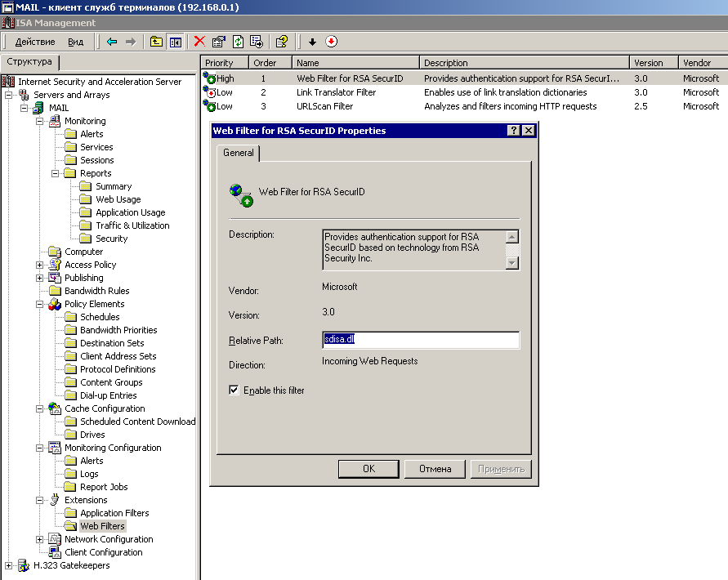This screenshot has height=580, width=728.
Task: Expand the Publishing node
Action: (x=39, y=279)
